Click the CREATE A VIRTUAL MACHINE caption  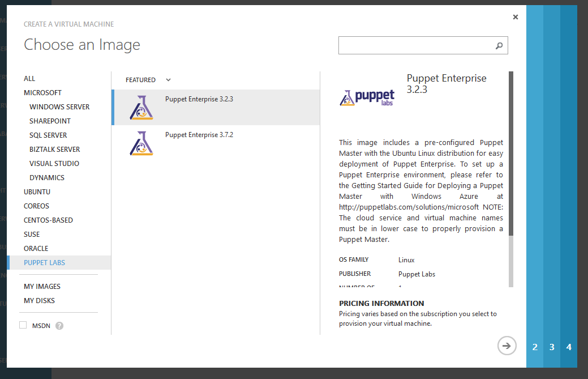tap(68, 24)
